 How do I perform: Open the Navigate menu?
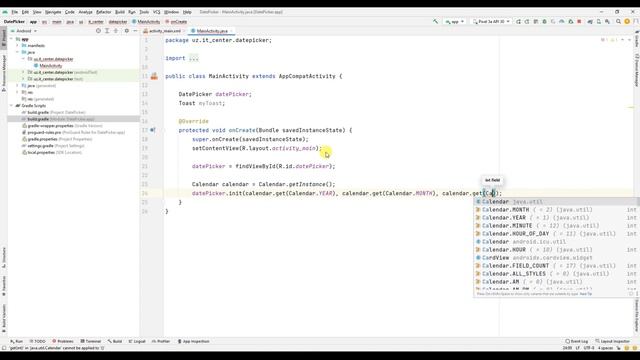53,12
